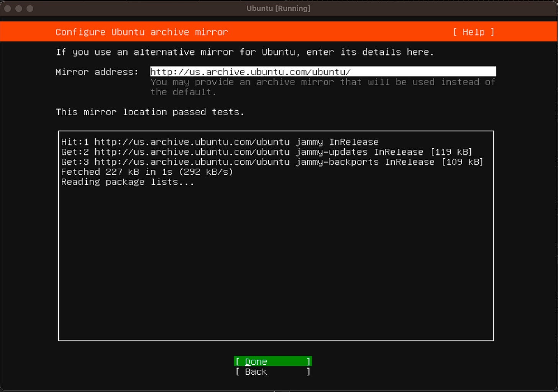Click 'This mirror location passed tests.' message

coord(150,112)
